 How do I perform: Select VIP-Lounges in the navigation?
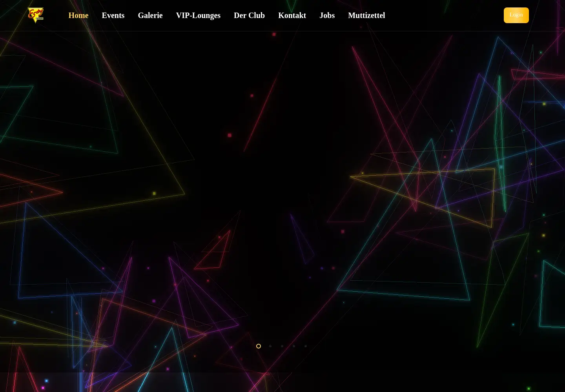198,15
